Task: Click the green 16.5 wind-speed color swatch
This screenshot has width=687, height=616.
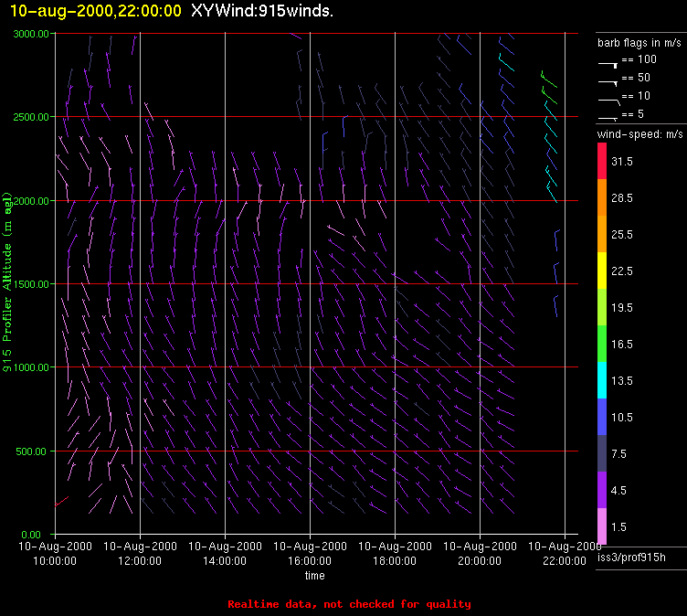Action: 602,344
